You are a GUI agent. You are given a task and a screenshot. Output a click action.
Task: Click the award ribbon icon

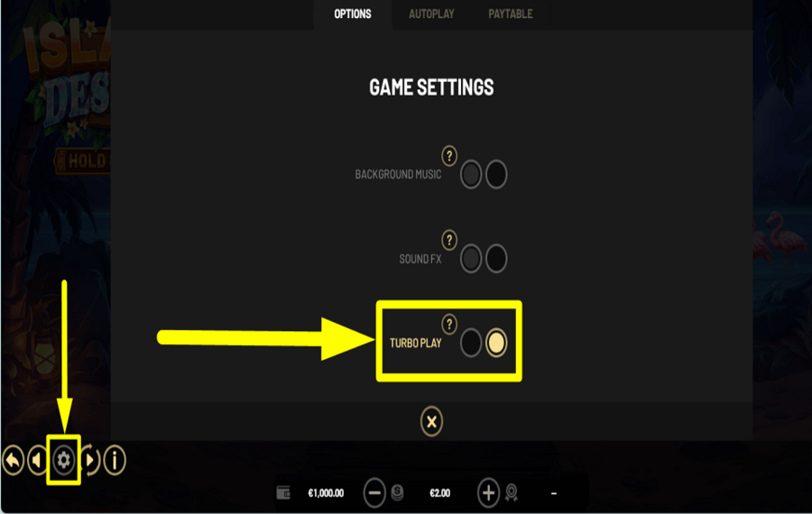pos(512,492)
